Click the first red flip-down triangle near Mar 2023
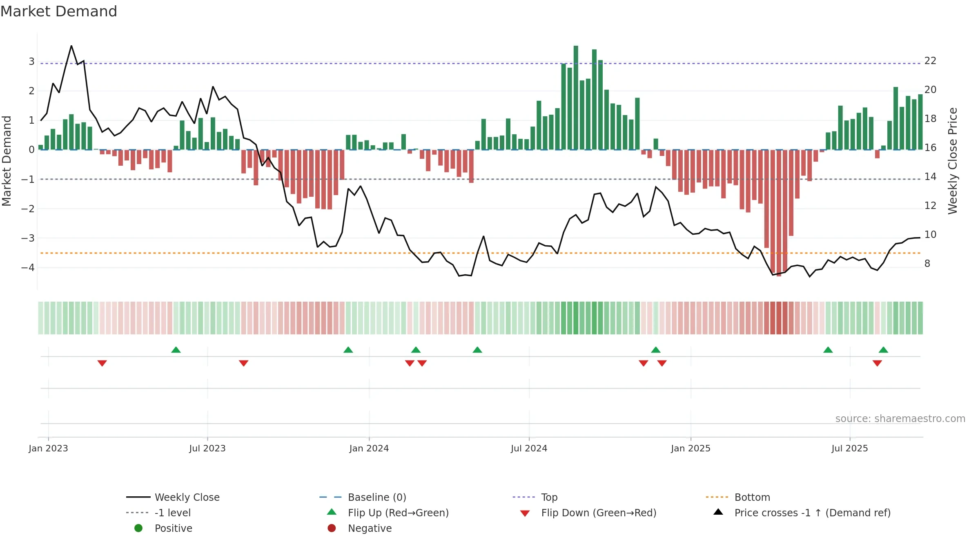This screenshot has width=980, height=551. tap(102, 363)
